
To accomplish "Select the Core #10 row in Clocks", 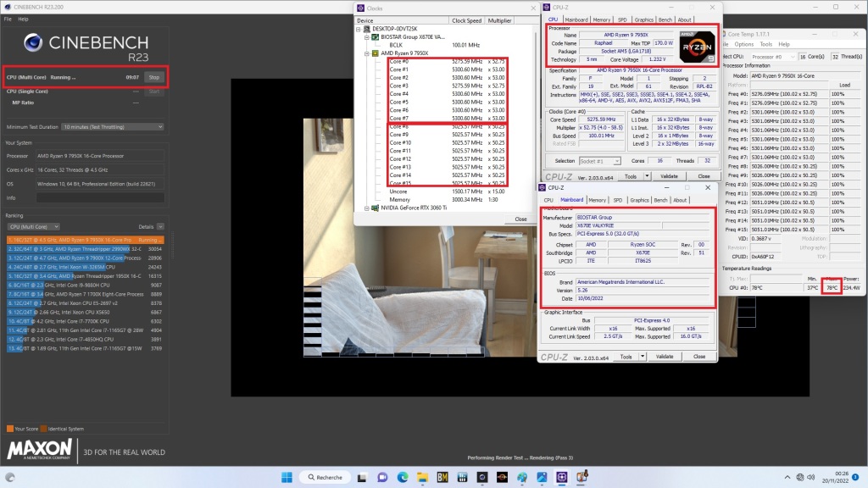I will click(447, 142).
